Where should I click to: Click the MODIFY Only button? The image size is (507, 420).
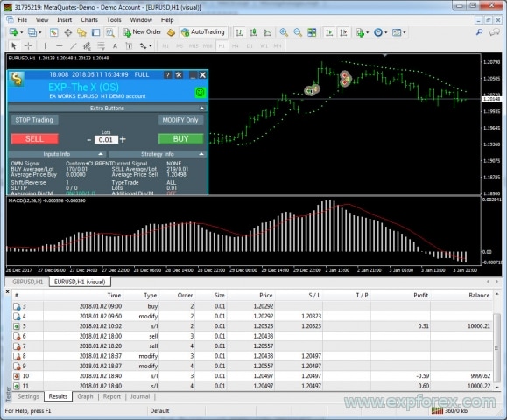[180, 120]
